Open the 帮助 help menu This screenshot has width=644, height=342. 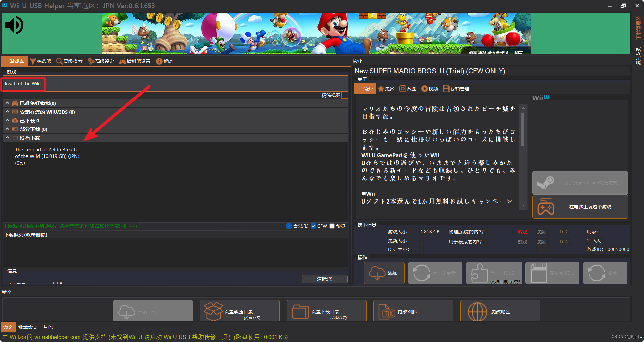click(x=164, y=61)
